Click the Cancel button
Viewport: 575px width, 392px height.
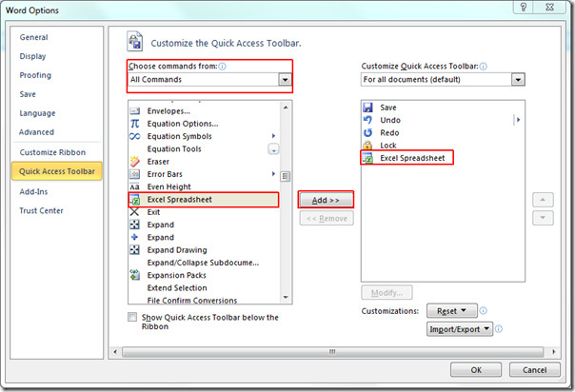point(535,370)
